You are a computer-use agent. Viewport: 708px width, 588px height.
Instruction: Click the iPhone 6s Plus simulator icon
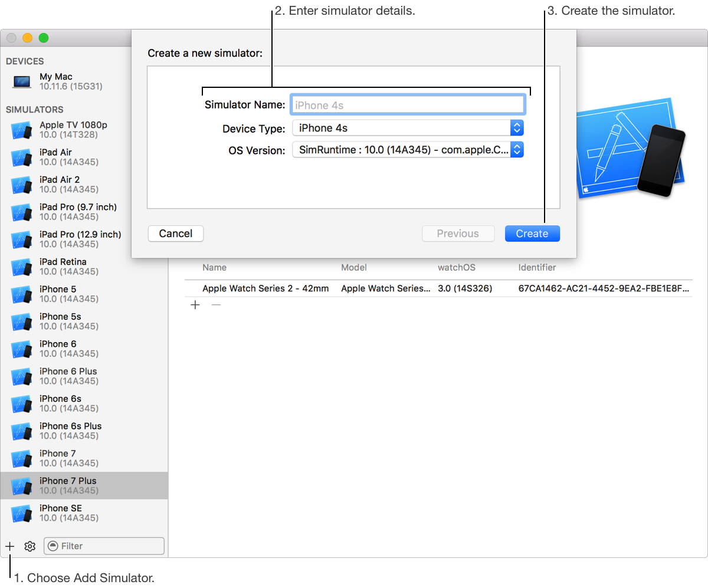coord(21,432)
